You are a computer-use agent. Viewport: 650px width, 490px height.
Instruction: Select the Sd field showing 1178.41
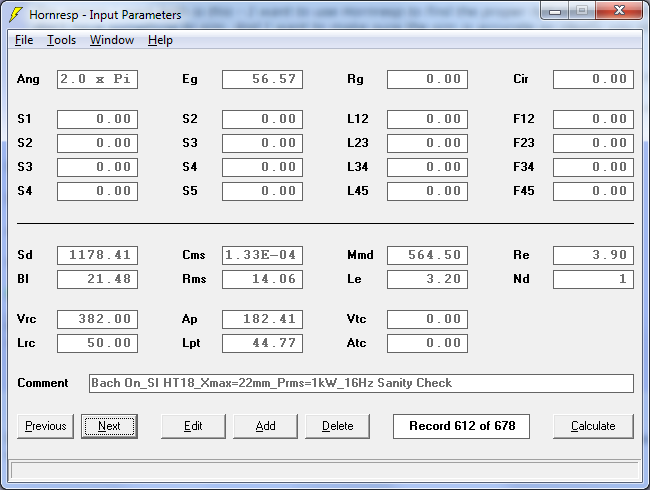pyautogui.click(x=97, y=255)
